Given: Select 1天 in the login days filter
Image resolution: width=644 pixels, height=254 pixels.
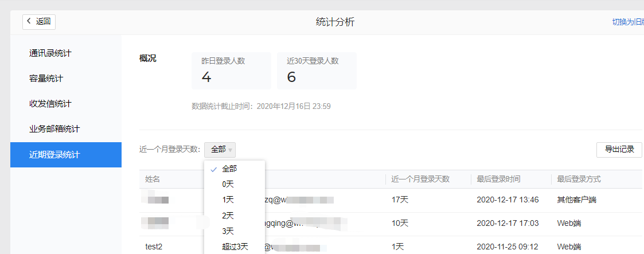Looking at the screenshot, I should point(228,200).
